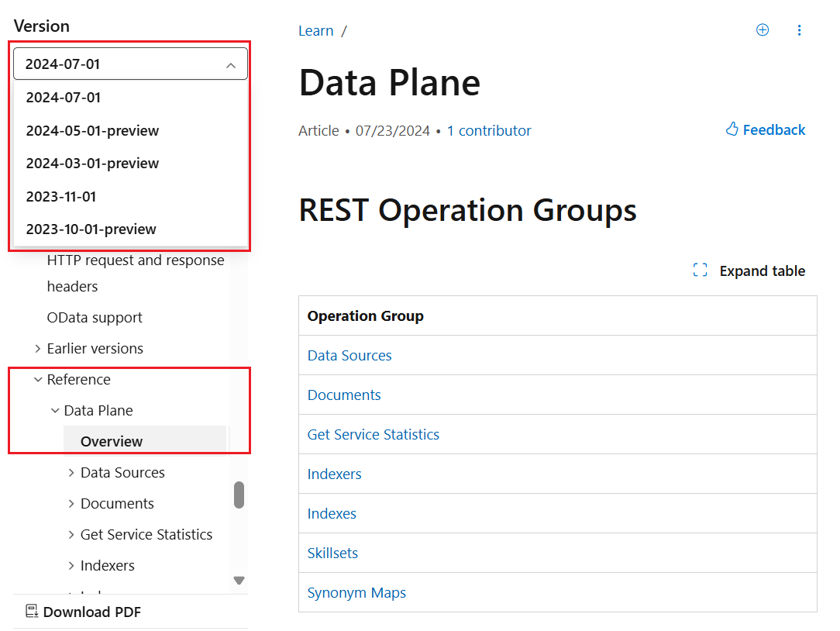
Task: Click the Download PDF button
Action: [83, 612]
